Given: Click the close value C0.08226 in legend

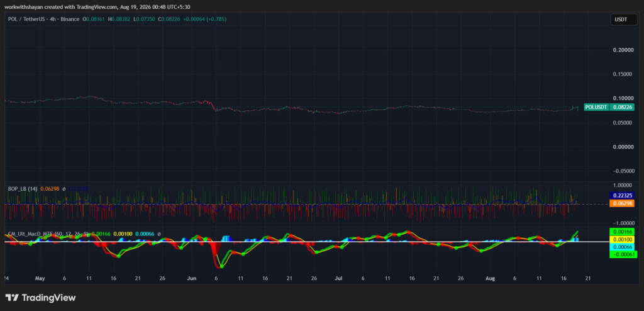Looking at the screenshot, I should 168,19.
